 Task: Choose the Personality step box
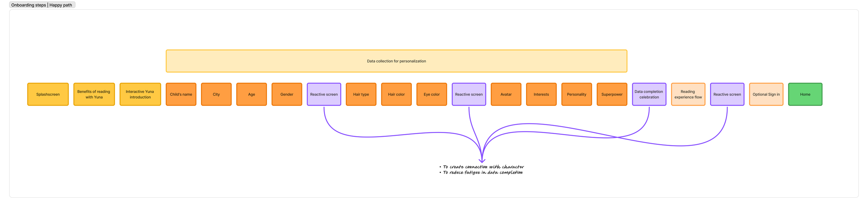coord(576,94)
